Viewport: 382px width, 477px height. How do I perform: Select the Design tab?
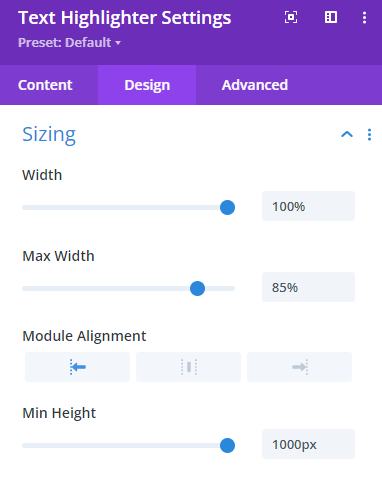[x=147, y=85]
